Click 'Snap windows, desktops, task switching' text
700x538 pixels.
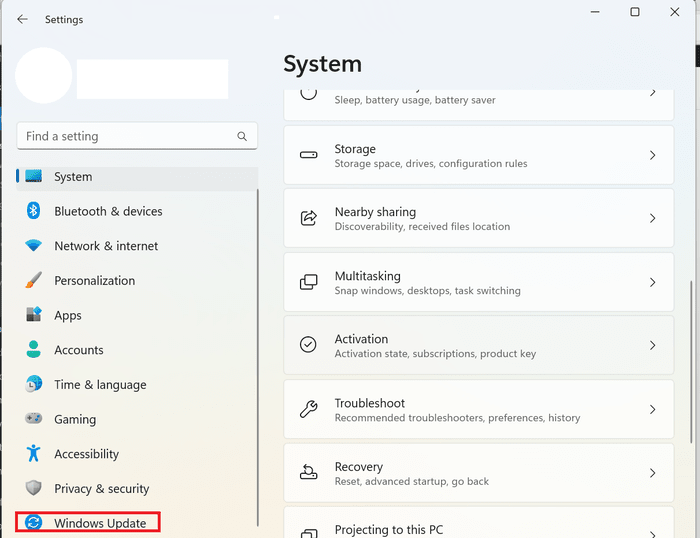pyautogui.click(x=428, y=291)
